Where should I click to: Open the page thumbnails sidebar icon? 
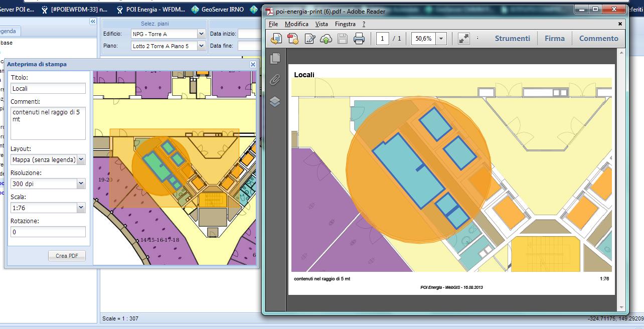click(275, 58)
